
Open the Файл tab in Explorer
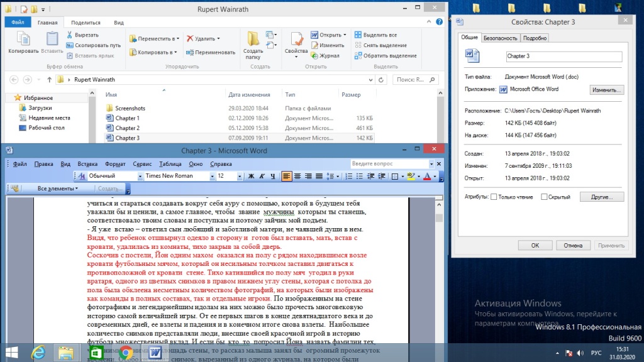point(18,22)
